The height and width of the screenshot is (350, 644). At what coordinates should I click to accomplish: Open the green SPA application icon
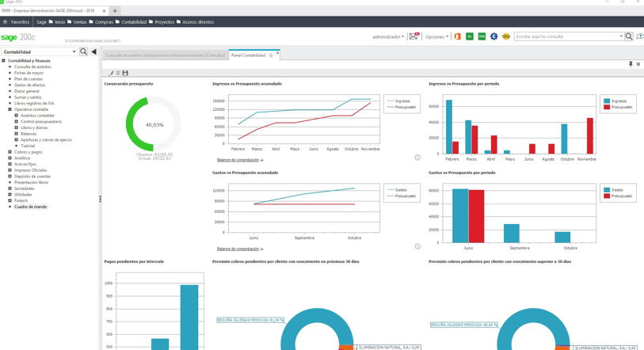[x=482, y=36]
